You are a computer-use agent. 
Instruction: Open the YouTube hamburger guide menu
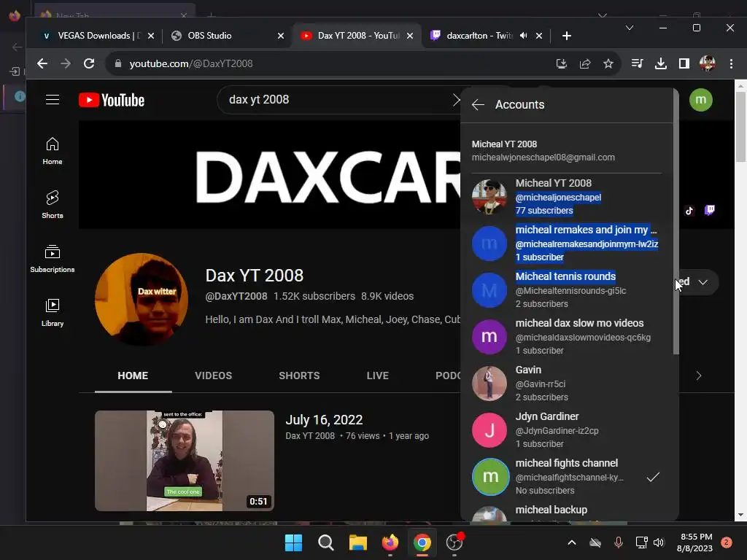click(53, 99)
